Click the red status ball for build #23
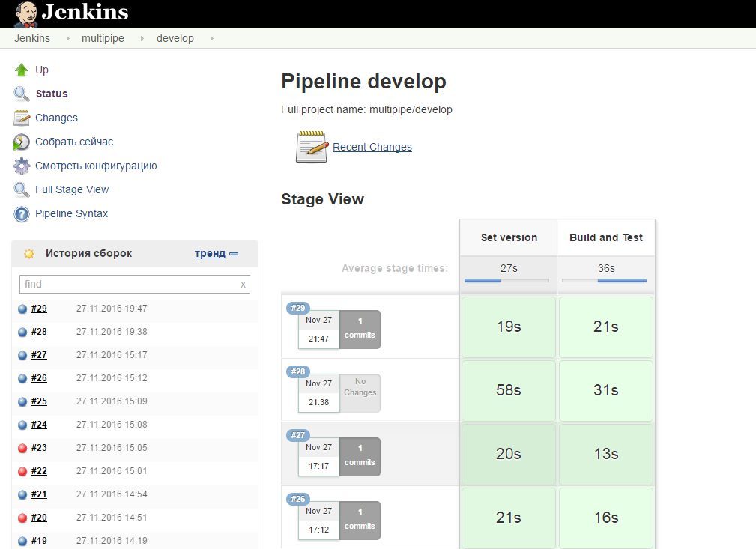756x549 pixels. (22, 448)
